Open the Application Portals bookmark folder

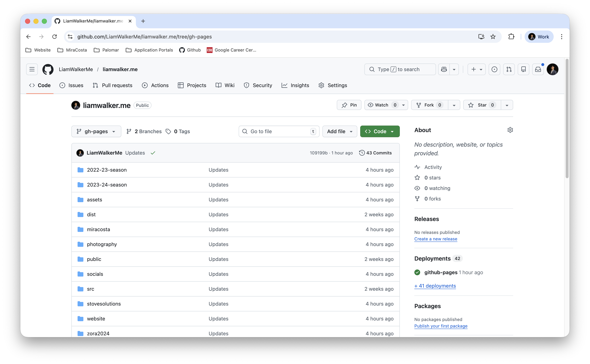pyautogui.click(x=149, y=50)
